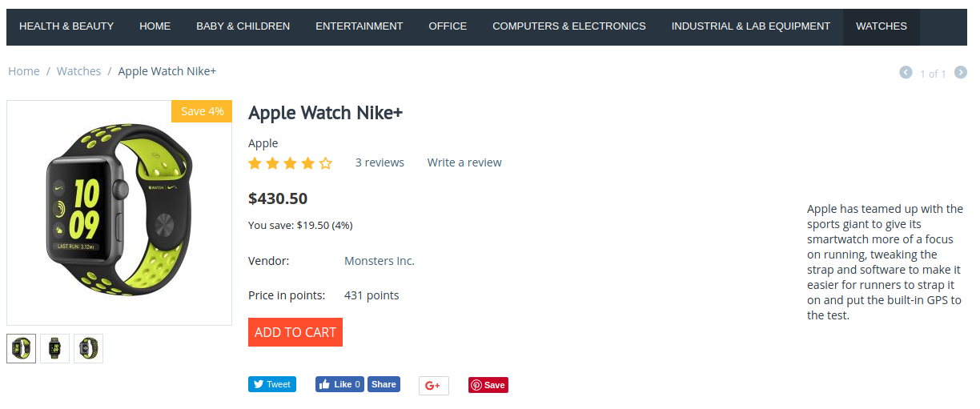
Task: Add Apple Watch Nike+ to cart
Action: point(295,332)
